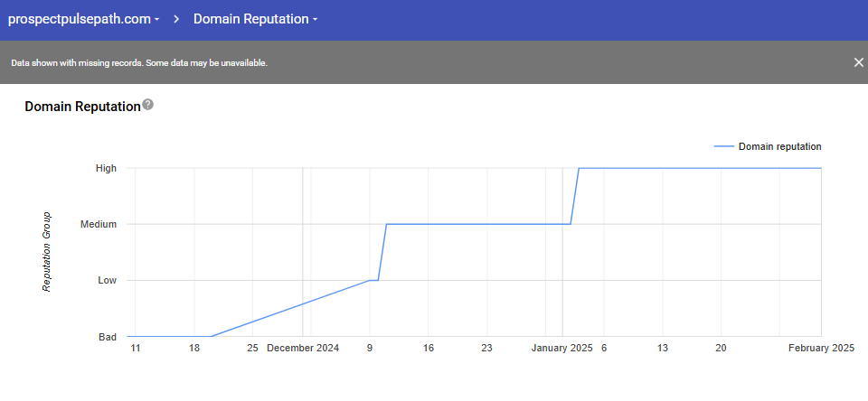This screenshot has width=868, height=401.
Task: Select January 2025 on the date axis
Action: (x=561, y=348)
